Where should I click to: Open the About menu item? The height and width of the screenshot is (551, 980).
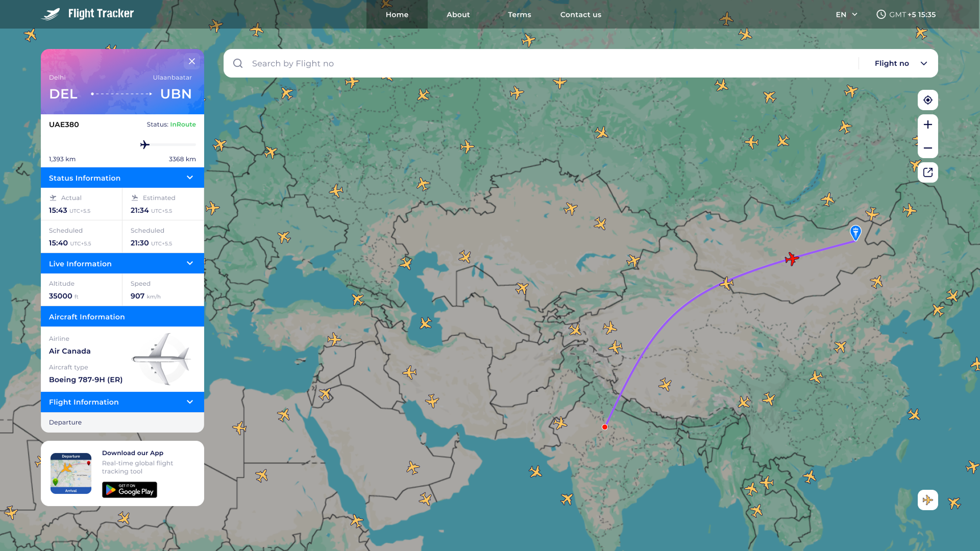click(x=458, y=14)
